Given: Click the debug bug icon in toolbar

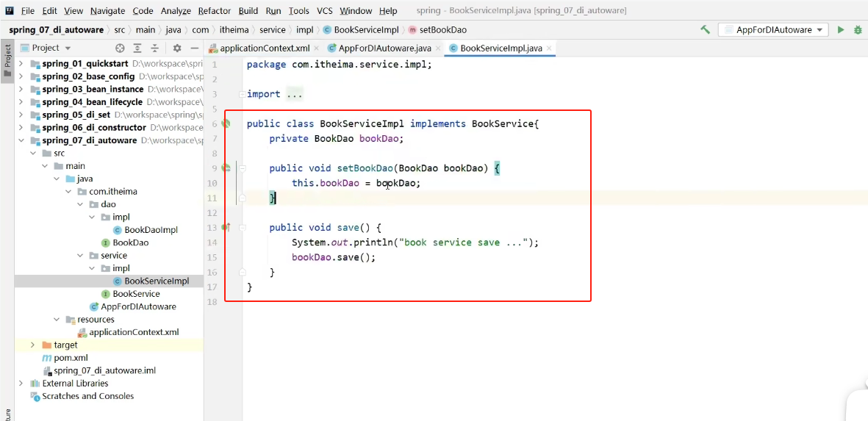Looking at the screenshot, I should click(x=858, y=30).
